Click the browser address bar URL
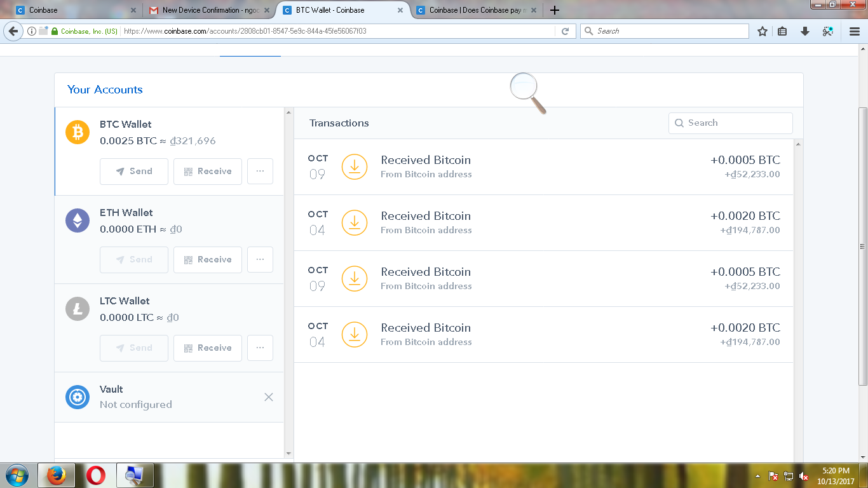The width and height of the screenshot is (868, 488). pos(245,31)
